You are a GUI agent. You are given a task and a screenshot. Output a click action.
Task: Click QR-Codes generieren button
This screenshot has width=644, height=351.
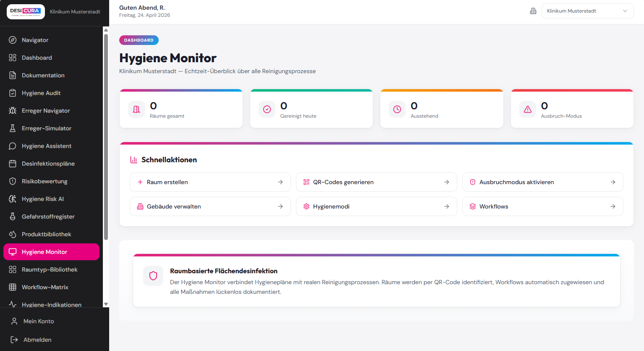tap(377, 182)
